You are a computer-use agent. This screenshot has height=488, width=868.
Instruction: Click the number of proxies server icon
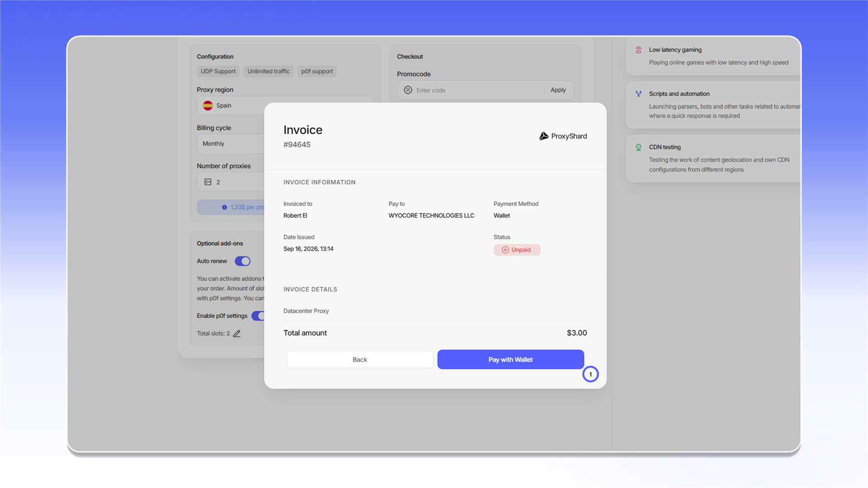click(208, 182)
